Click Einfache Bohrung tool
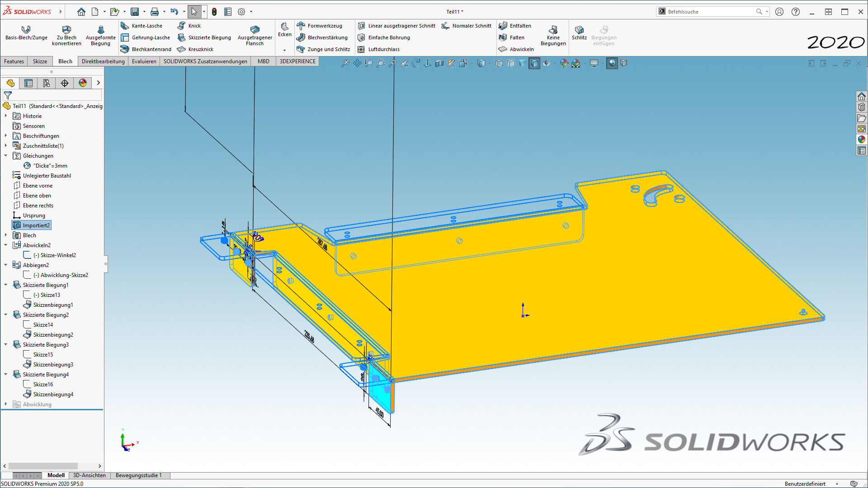This screenshot has width=868, height=488. [x=384, y=38]
